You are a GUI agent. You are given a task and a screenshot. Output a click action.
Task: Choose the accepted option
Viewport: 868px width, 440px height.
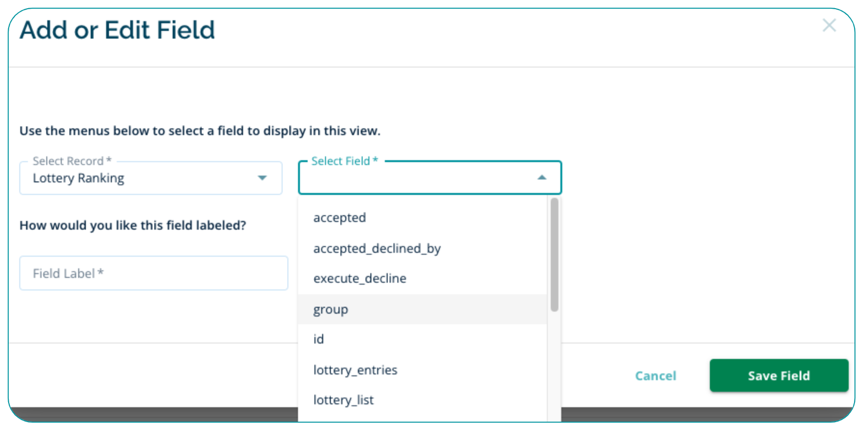[x=339, y=218]
